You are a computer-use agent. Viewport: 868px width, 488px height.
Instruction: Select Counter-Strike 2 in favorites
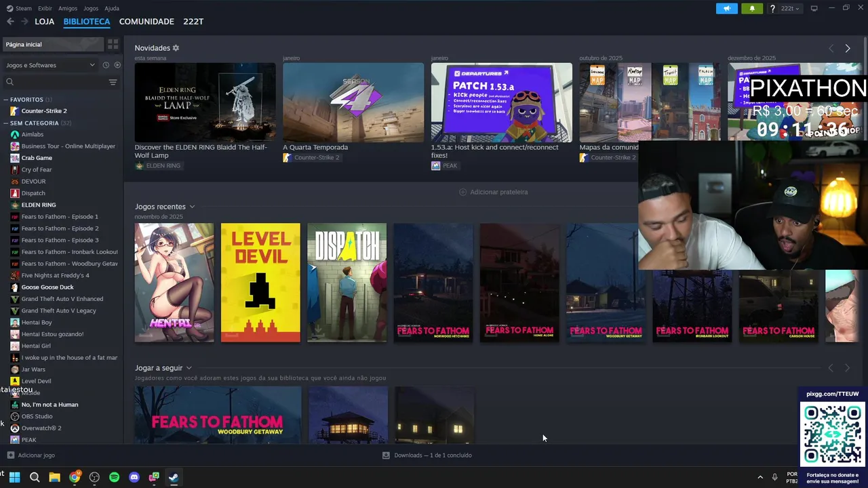tap(44, 111)
